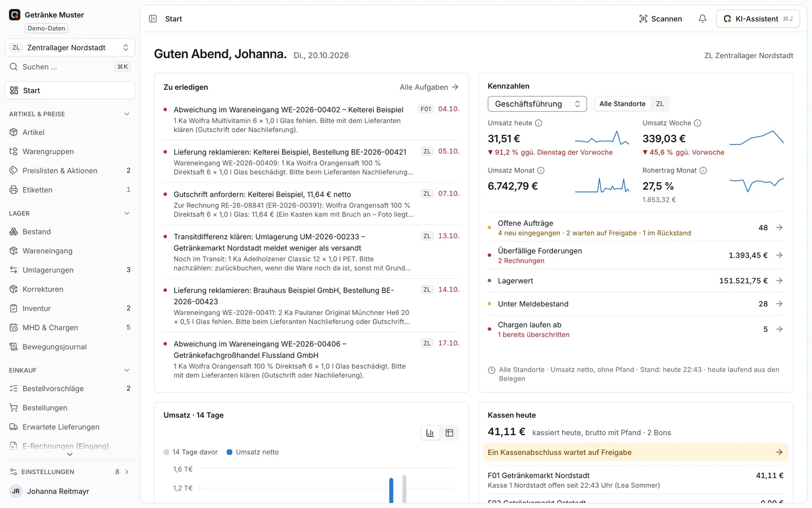Open the Zentrallager Nordstadt location selector
This screenshot has height=508, width=812.
(70, 47)
